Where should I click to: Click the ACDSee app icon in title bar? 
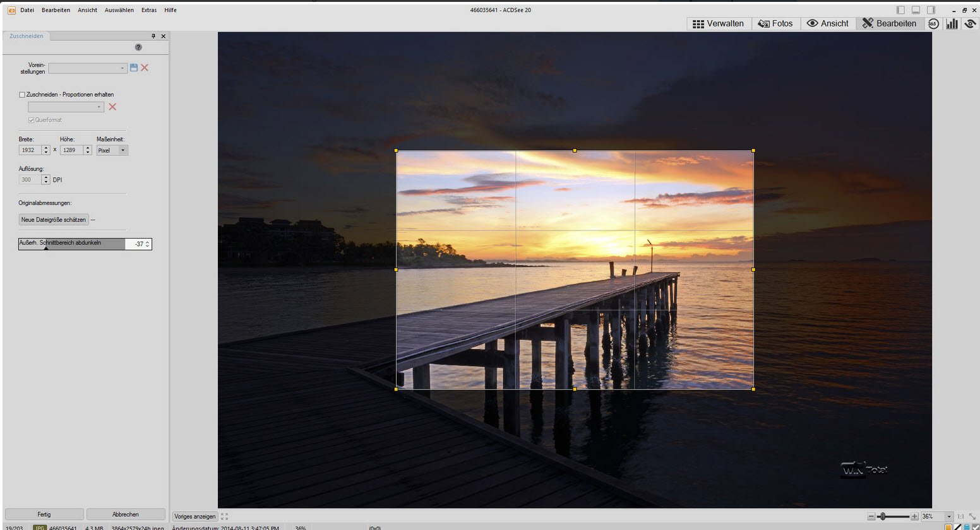tap(11, 10)
